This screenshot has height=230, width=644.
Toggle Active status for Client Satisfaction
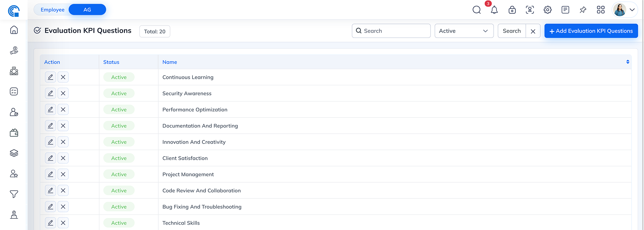(x=119, y=158)
